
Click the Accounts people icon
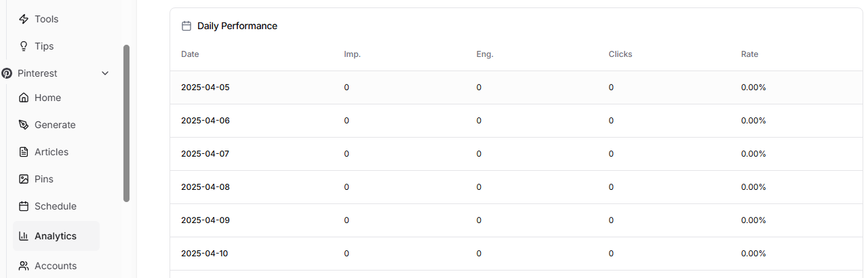pyautogui.click(x=24, y=266)
